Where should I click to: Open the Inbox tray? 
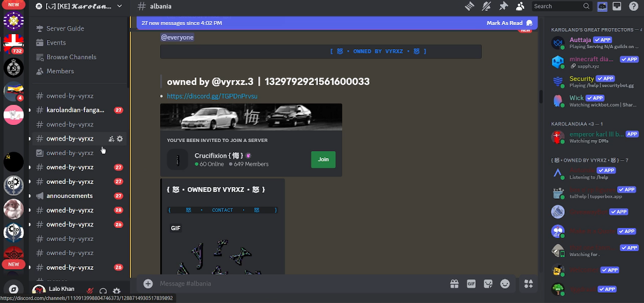(617, 7)
